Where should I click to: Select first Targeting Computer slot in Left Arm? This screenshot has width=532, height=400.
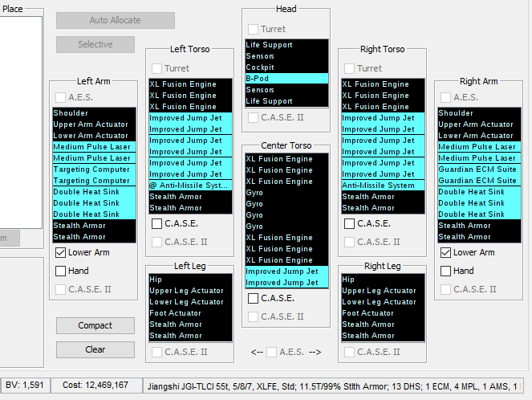click(x=95, y=169)
